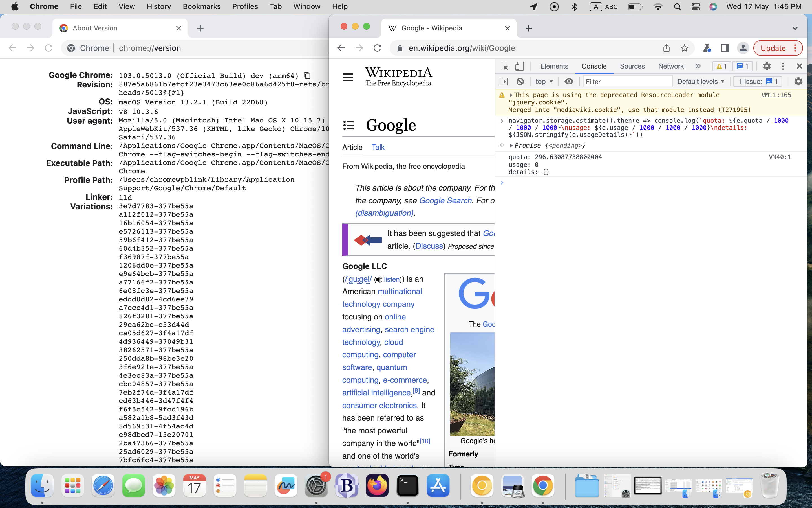Open the tab search chevron

tap(795, 28)
